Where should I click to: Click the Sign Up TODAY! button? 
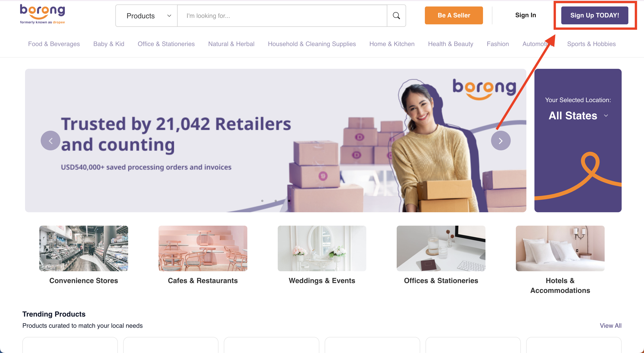pos(595,15)
